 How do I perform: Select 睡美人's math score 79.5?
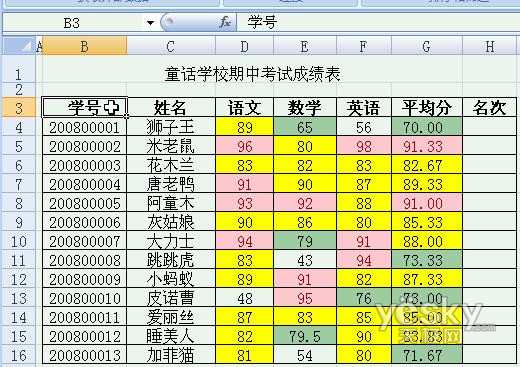305,336
